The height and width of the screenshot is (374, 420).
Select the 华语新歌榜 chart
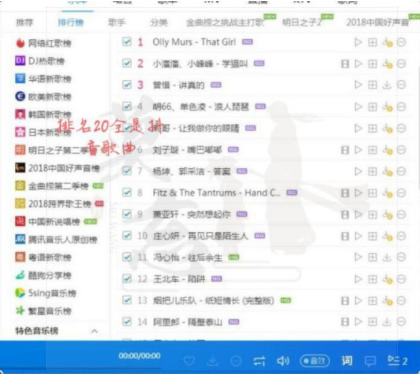(43, 79)
